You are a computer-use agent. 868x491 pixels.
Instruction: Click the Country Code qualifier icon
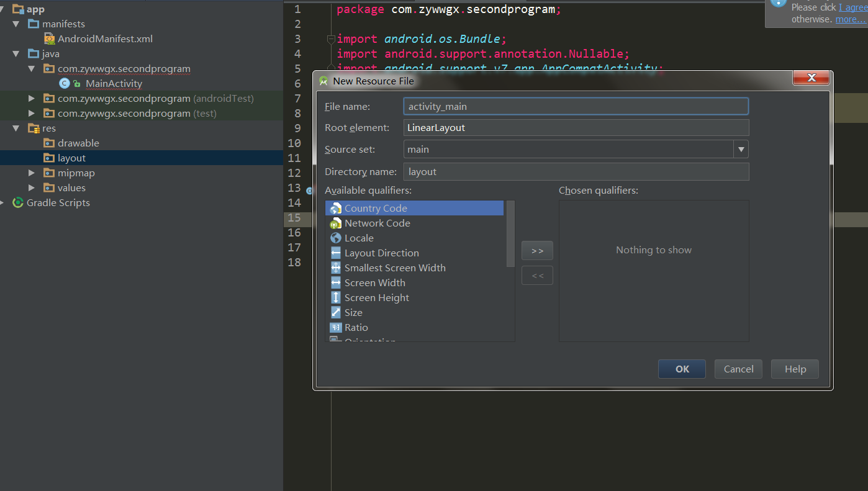pos(335,209)
